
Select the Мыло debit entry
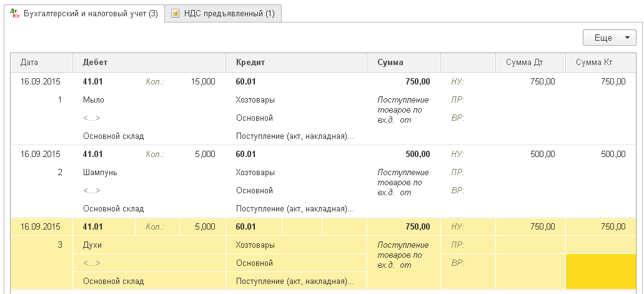tap(94, 99)
